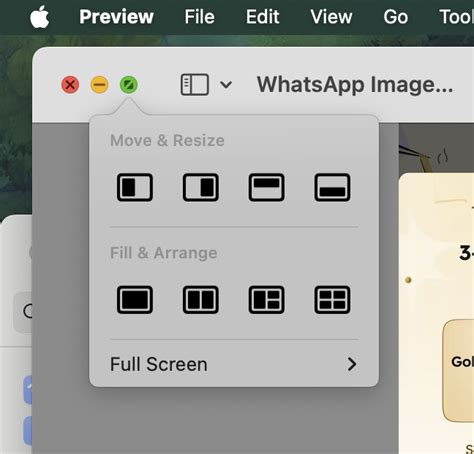This screenshot has height=454, width=474.
Task: Open the View menu
Action: click(x=331, y=17)
